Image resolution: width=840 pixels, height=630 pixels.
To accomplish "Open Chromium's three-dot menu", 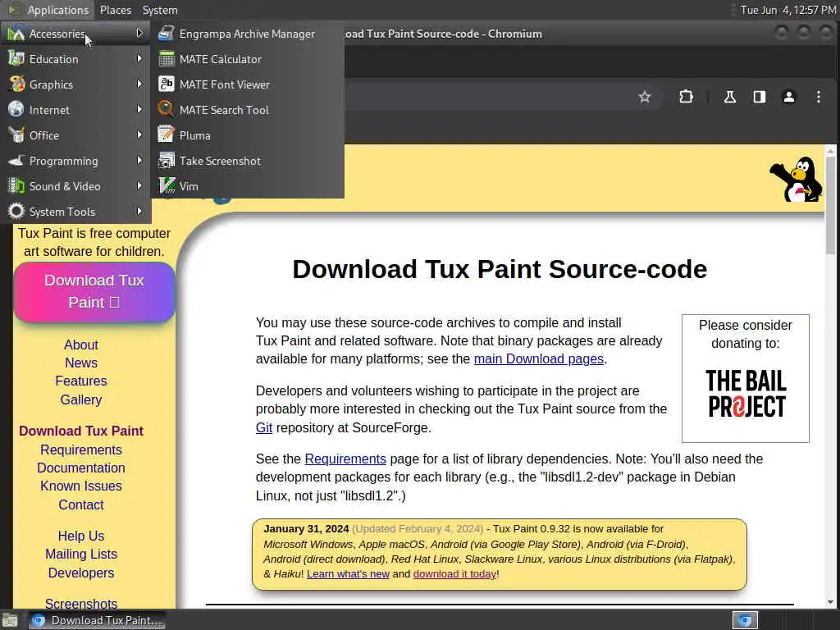I will pyautogui.click(x=818, y=97).
